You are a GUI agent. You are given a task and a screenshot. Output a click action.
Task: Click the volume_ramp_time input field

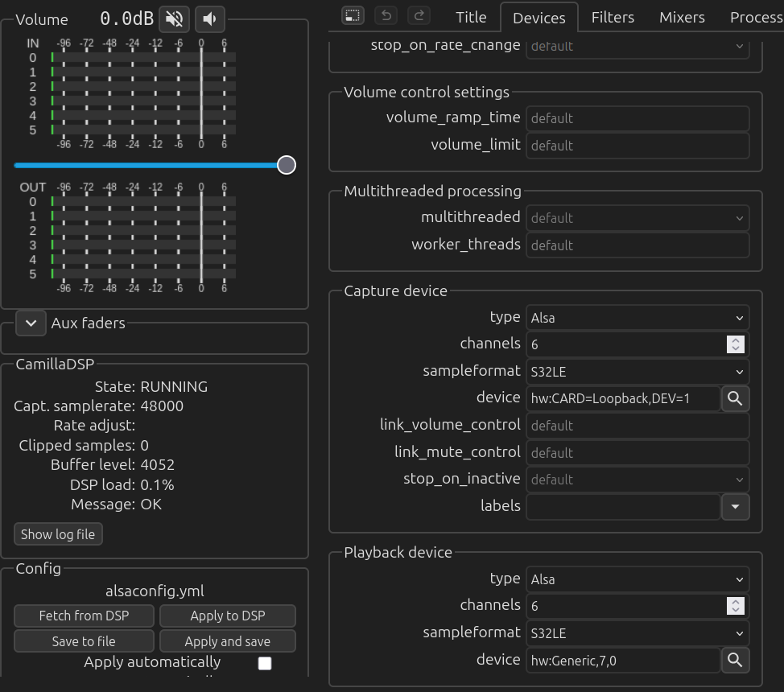pos(638,118)
